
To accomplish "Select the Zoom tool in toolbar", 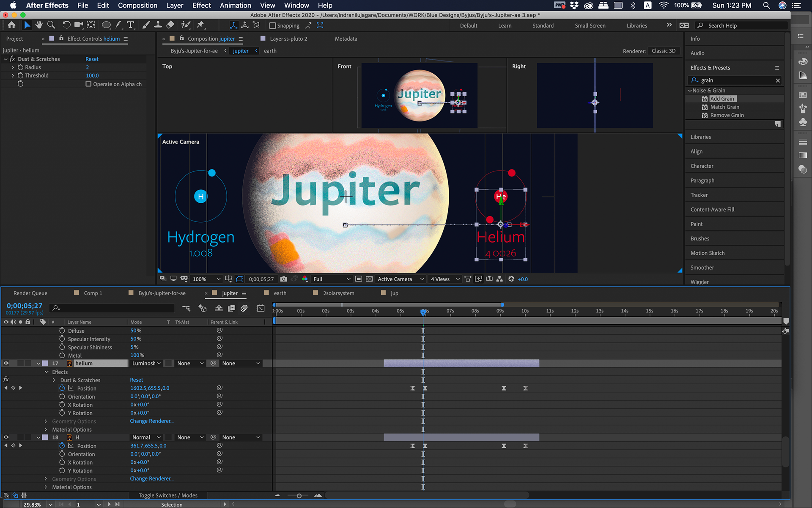I will click(x=51, y=25).
